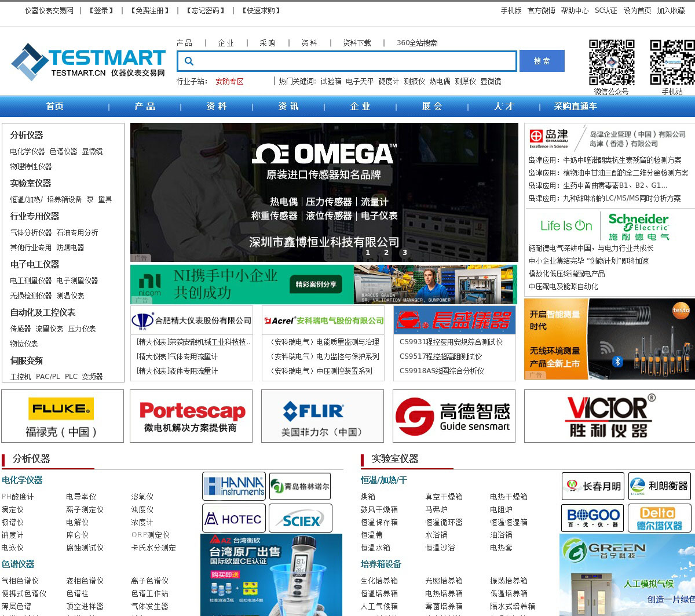Click the 利朗衡器 logo
Image resolution: width=695 pixels, height=616 pixels.
pos(660,486)
